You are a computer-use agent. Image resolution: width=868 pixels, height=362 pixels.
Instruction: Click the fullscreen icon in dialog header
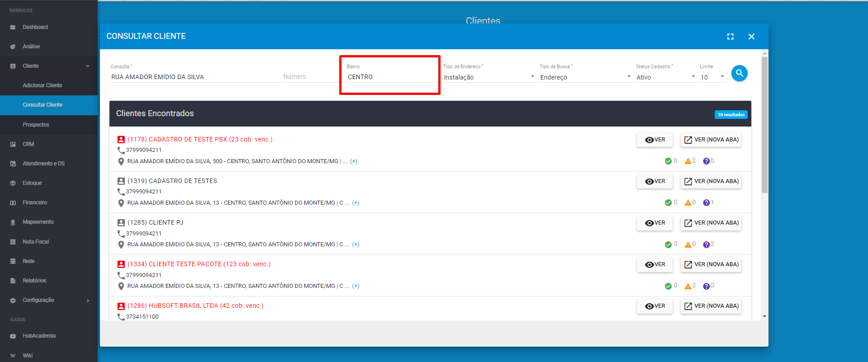730,37
